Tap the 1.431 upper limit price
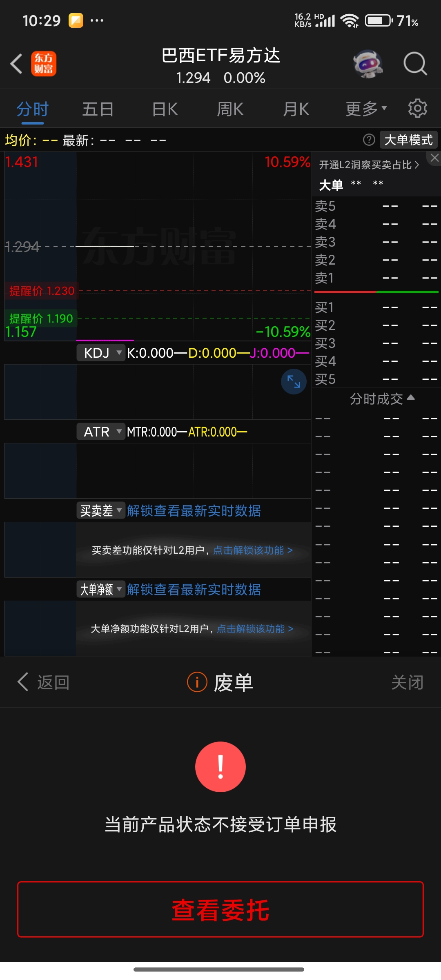441x980 pixels. pos(22,162)
